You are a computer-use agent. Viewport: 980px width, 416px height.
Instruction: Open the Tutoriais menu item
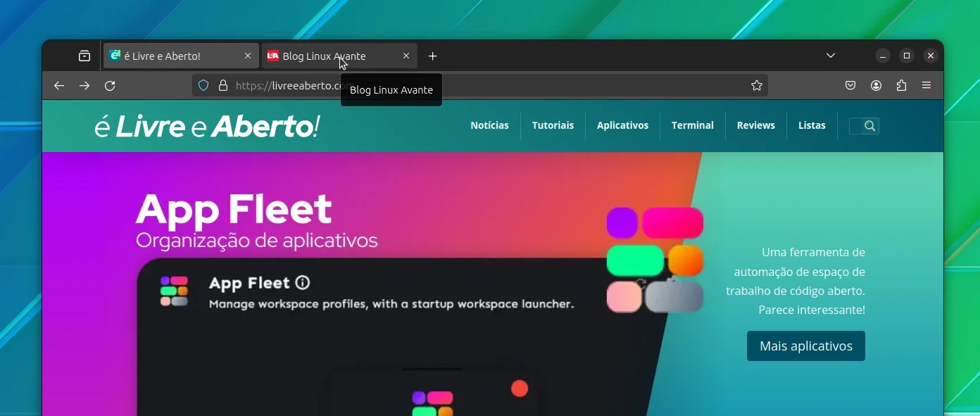click(x=553, y=125)
